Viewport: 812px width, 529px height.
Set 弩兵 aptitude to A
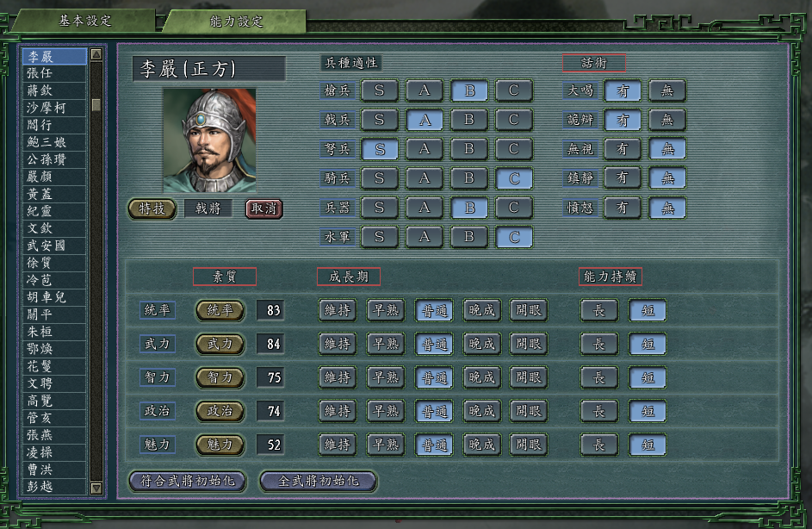coord(425,149)
